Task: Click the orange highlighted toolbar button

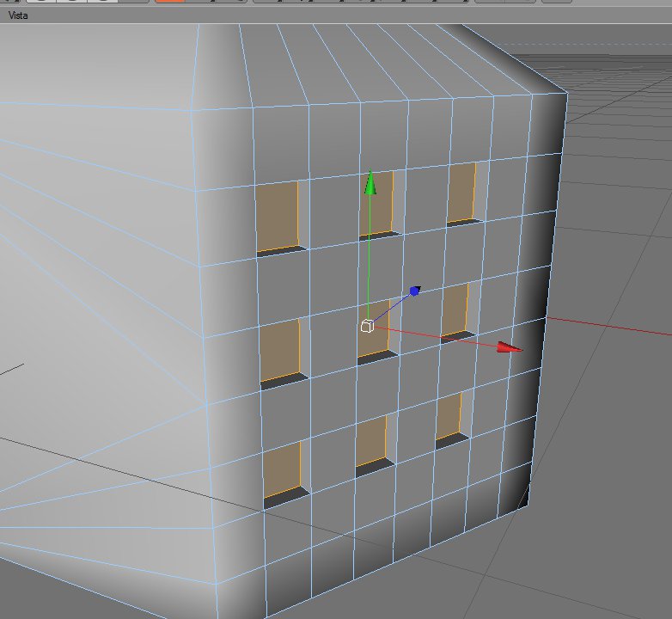Action: (169, 1)
